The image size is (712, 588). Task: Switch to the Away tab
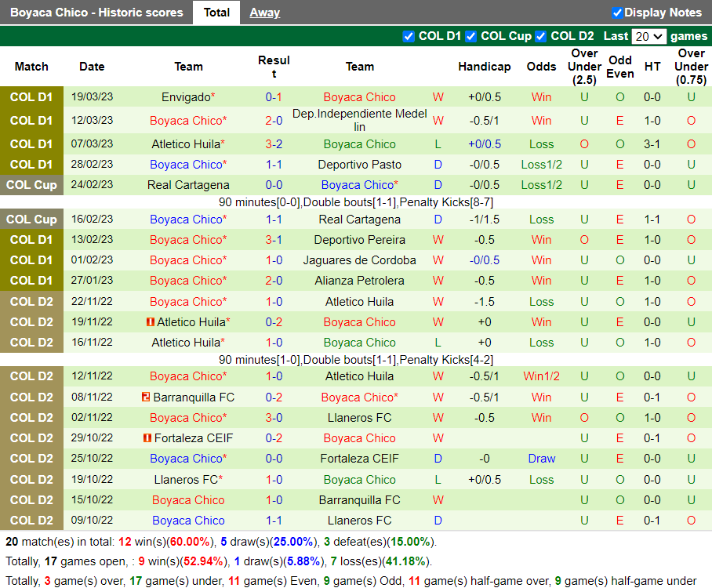[264, 13]
